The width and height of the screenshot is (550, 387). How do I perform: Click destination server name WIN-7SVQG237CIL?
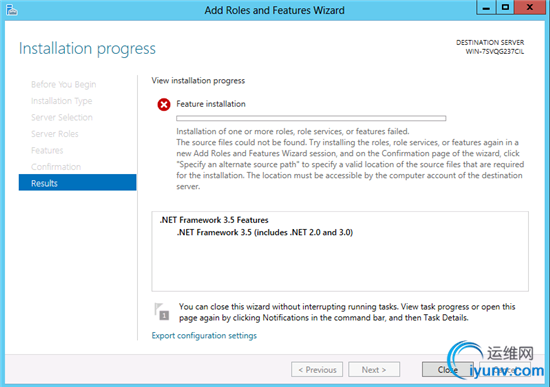tap(495, 52)
